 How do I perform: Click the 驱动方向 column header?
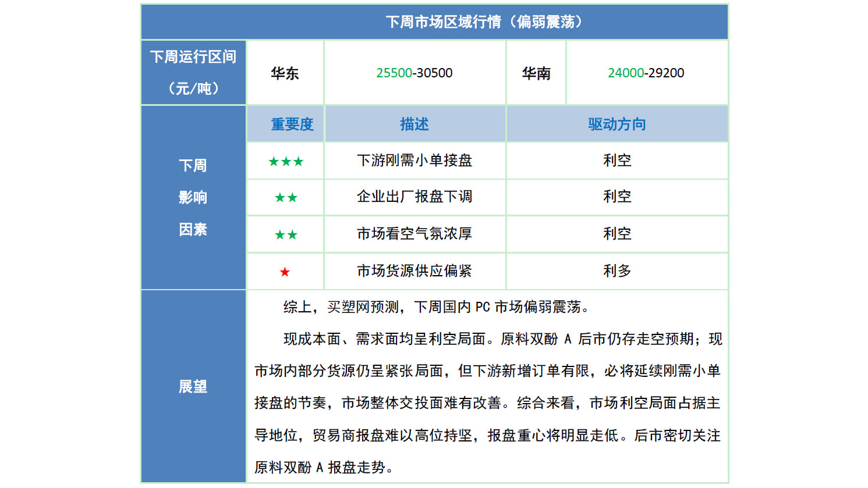click(617, 124)
